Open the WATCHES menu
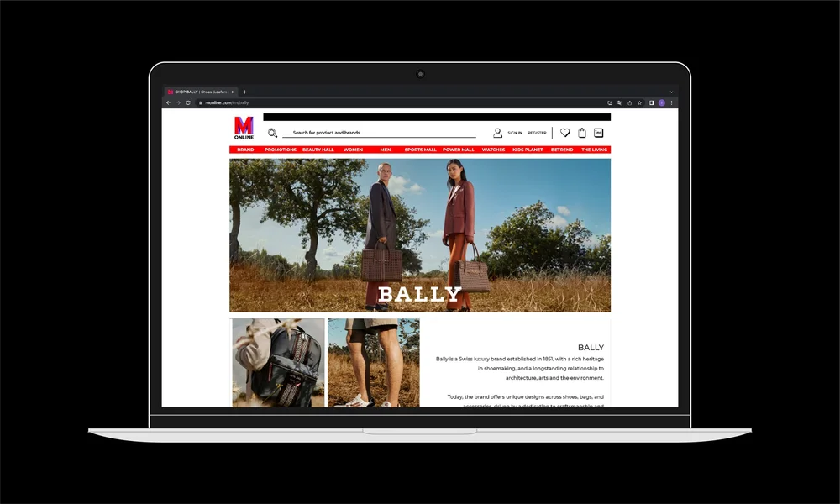Viewport: 840px width, 504px height. tap(493, 150)
